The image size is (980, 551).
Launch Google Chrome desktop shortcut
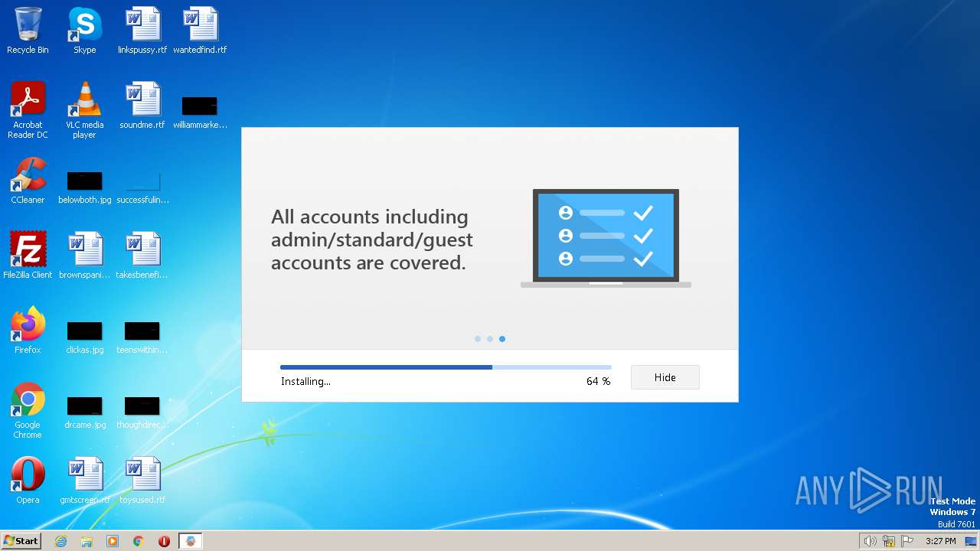28,410
